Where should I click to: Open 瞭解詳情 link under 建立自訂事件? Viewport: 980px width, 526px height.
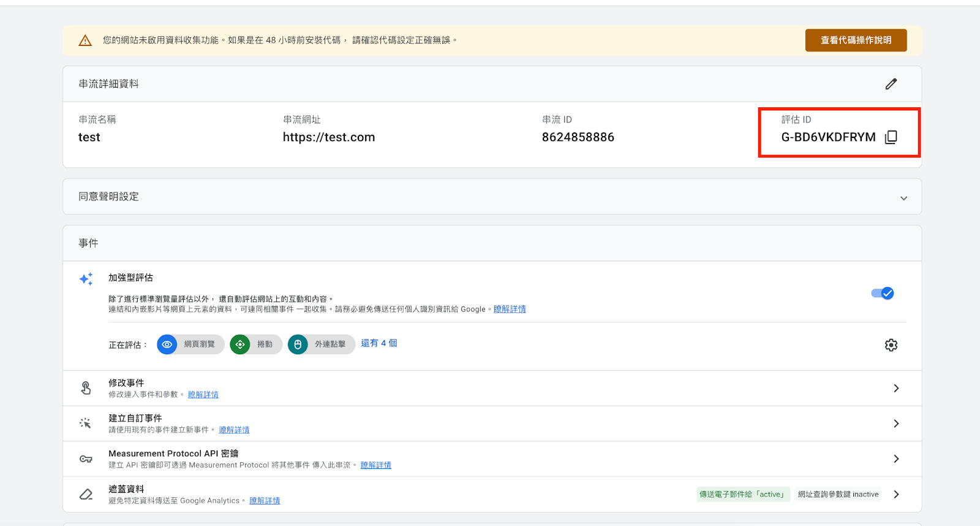pyautogui.click(x=235, y=430)
